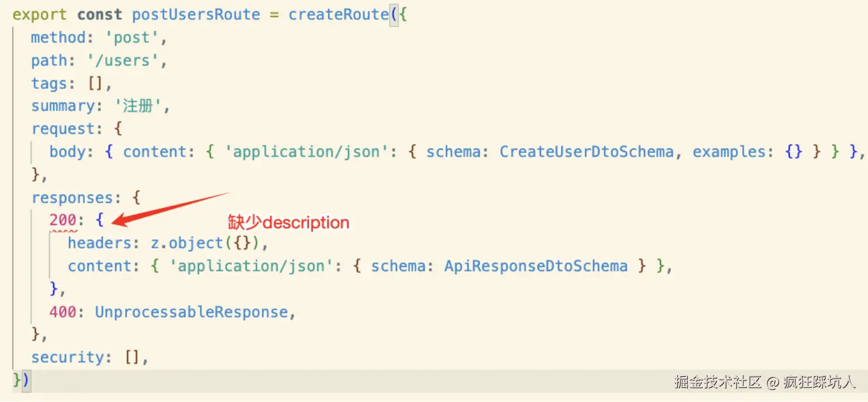Click the headers property key
This screenshot has width=868, height=402.
click(100, 243)
